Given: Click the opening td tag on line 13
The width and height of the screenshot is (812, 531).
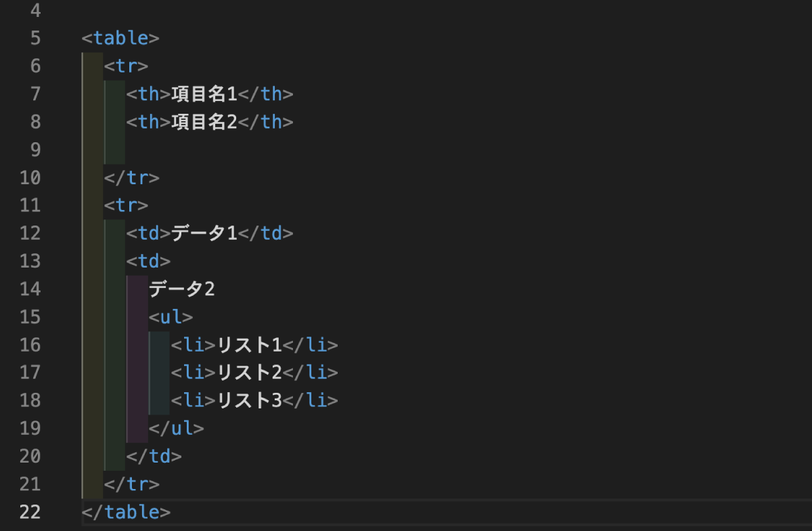Looking at the screenshot, I should pos(148,261).
